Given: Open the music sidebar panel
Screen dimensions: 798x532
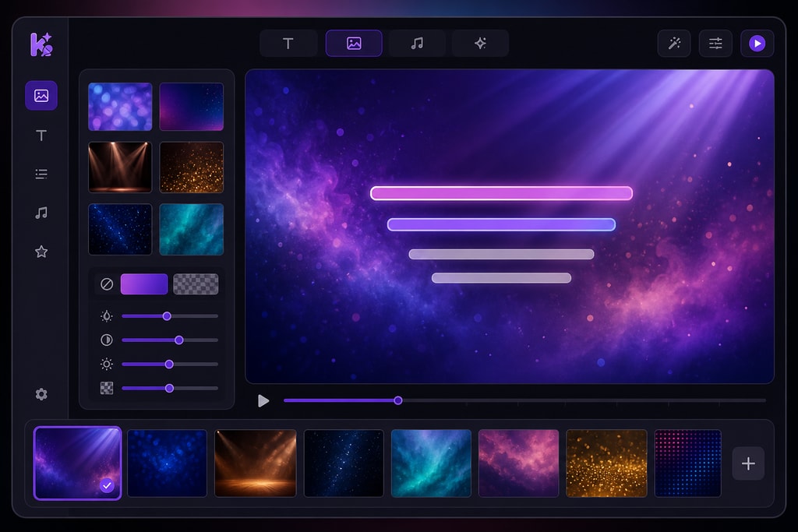Looking at the screenshot, I should [41, 213].
